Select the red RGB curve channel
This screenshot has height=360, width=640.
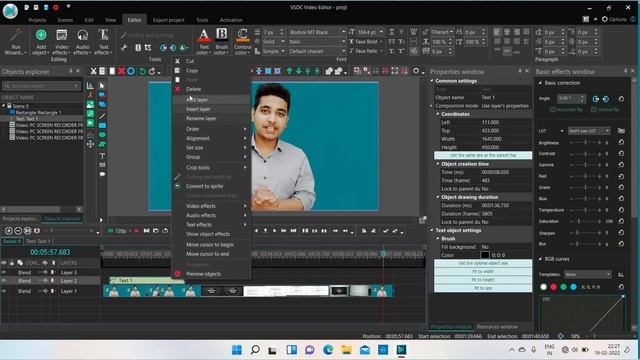pos(553,287)
